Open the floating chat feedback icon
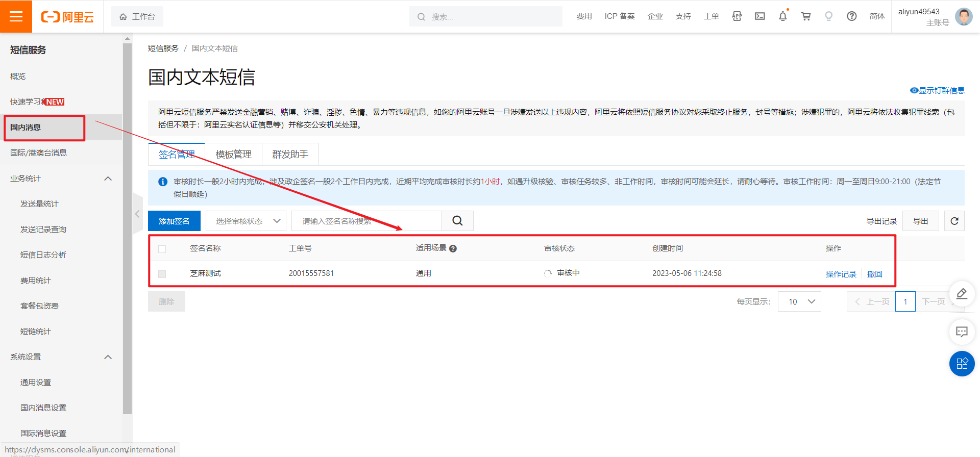This screenshot has height=457, width=980. click(x=962, y=332)
